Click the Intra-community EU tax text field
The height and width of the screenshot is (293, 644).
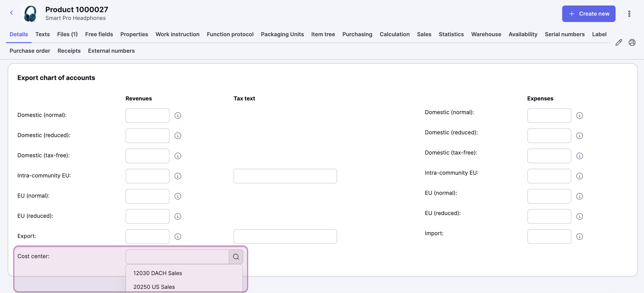[x=285, y=176]
